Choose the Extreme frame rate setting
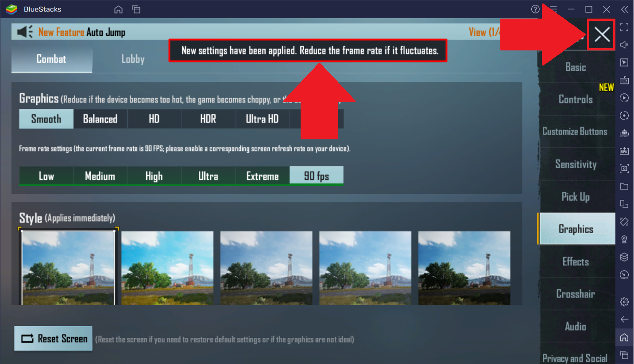The image size is (634, 364). (263, 176)
